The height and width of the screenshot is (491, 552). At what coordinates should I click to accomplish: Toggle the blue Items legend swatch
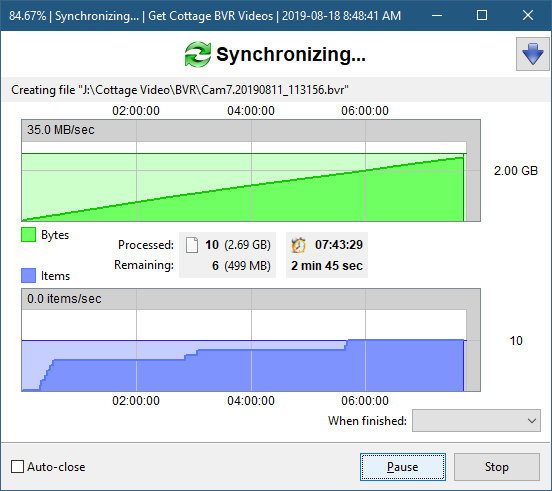(x=29, y=276)
